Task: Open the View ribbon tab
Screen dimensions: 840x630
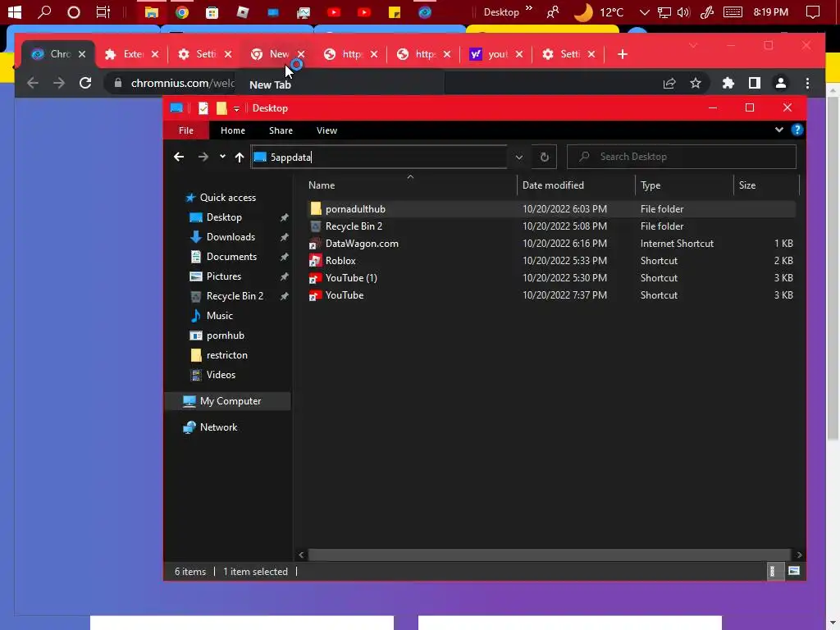Action: tap(326, 130)
